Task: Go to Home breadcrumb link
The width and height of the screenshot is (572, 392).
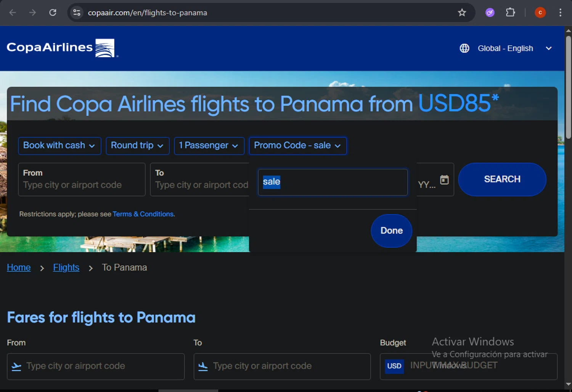Action: pos(19,267)
